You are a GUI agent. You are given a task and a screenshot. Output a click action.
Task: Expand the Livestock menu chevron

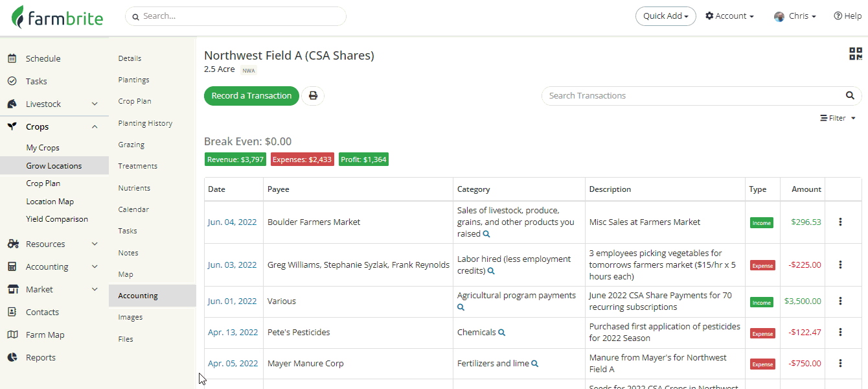(x=95, y=104)
